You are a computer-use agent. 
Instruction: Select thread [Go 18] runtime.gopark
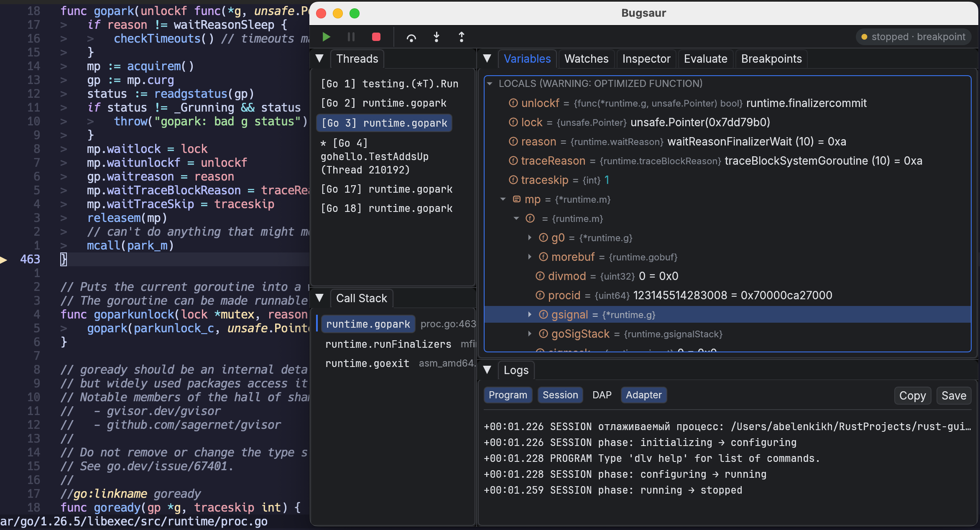(386, 209)
